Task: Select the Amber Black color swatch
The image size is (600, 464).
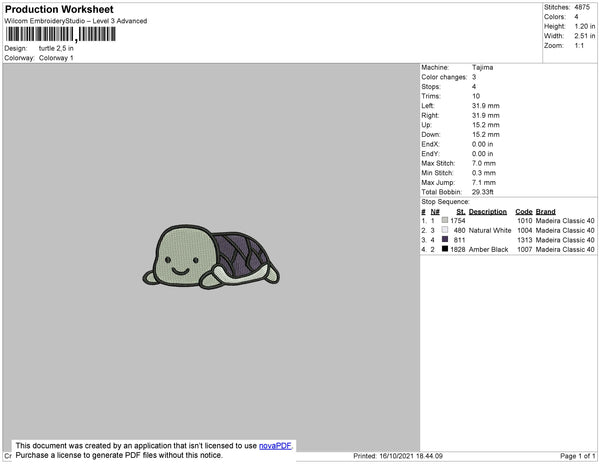Action: pos(445,249)
